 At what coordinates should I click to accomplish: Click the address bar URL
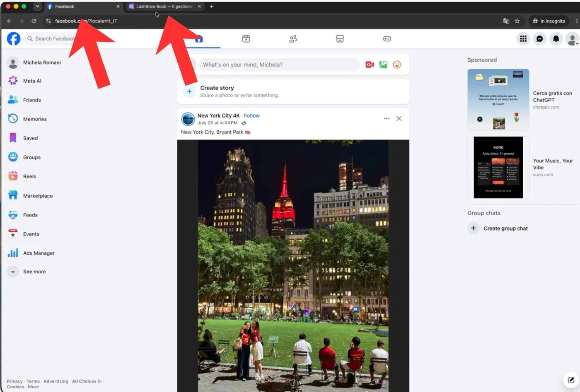(x=86, y=21)
